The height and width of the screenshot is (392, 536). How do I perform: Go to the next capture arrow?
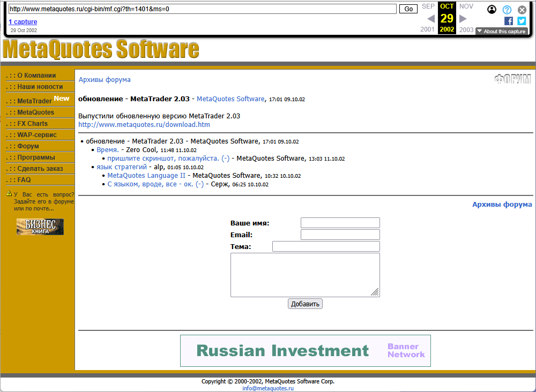[x=463, y=18]
